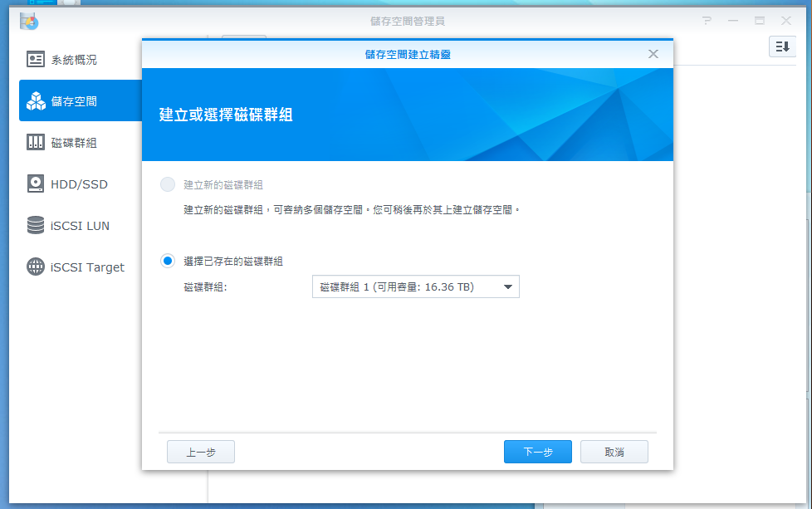Open iSCSI Target section label

[87, 267]
